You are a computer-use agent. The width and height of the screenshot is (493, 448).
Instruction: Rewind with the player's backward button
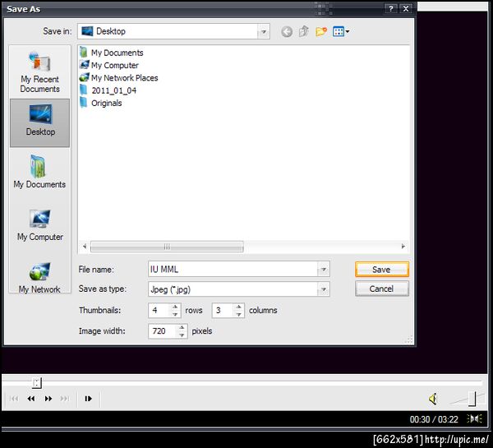(x=31, y=399)
